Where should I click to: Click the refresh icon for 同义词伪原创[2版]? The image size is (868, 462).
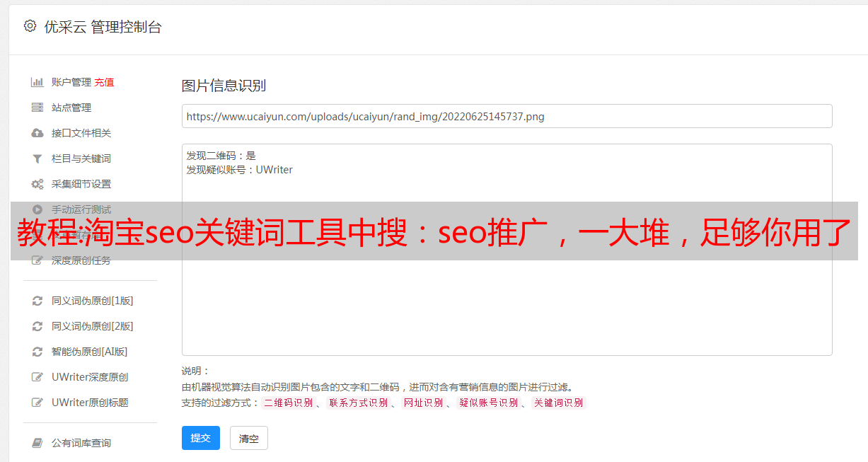tap(37, 326)
